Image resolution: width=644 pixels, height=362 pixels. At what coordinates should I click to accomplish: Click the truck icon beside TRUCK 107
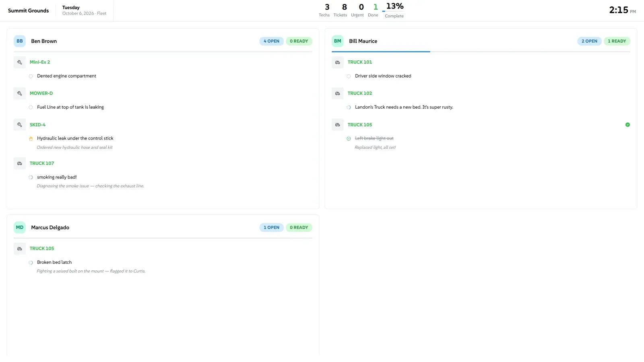tap(19, 163)
